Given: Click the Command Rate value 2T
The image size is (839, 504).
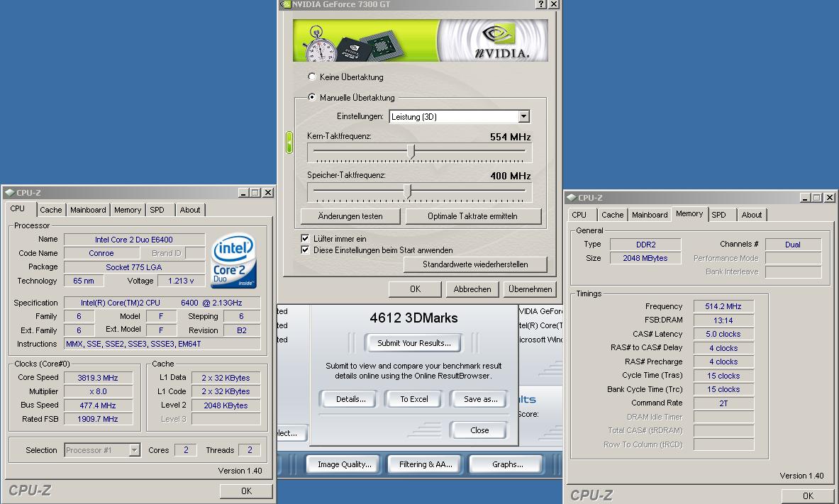Looking at the screenshot, I should point(723,403).
